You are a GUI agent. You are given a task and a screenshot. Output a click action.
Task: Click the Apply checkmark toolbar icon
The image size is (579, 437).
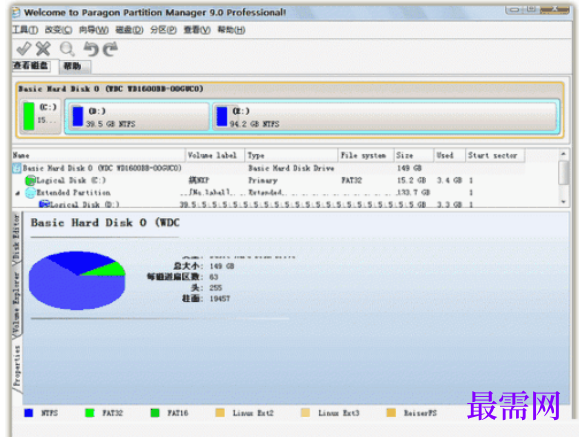coord(24,49)
